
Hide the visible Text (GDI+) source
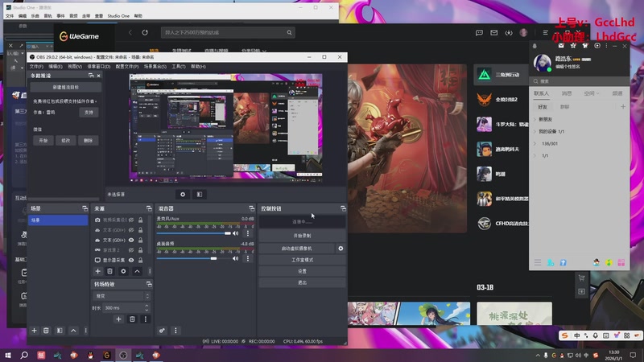click(x=131, y=240)
